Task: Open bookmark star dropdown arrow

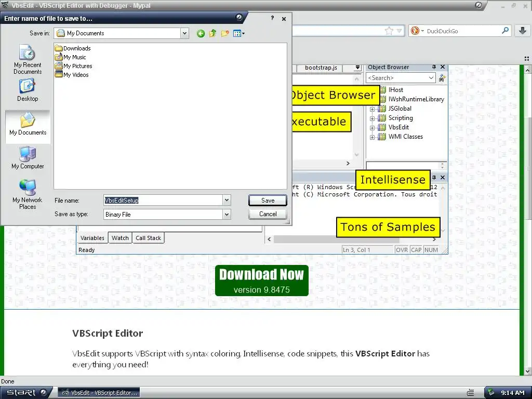Action: [400, 31]
